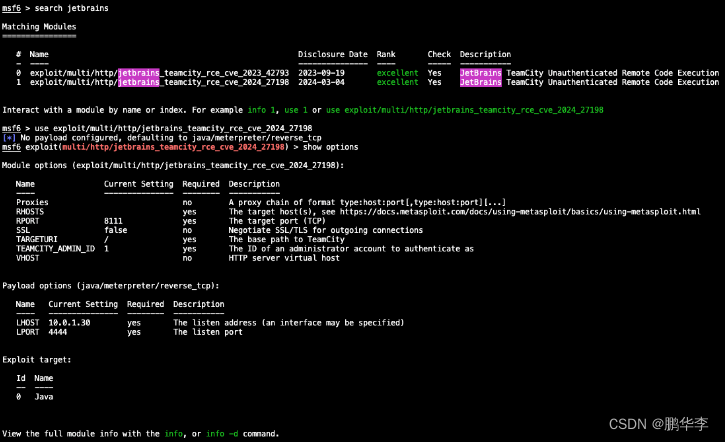Click the 'LPORT' option name
Image resolution: width=725 pixels, height=442 pixels.
point(28,332)
